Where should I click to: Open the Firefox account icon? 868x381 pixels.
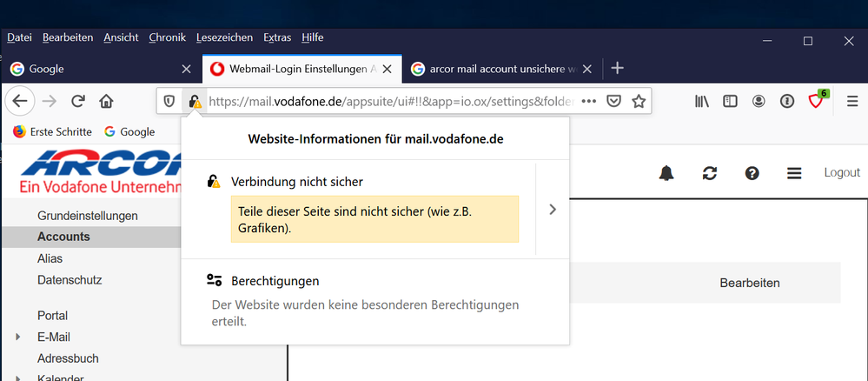(x=759, y=102)
